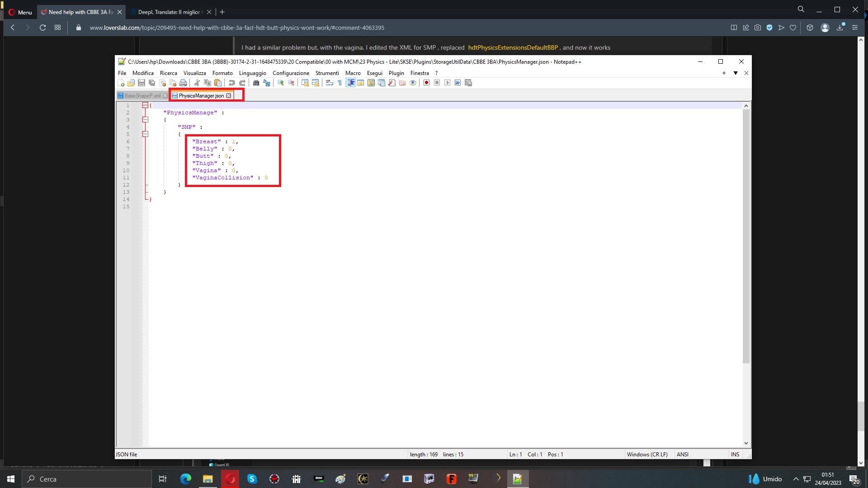Screen dimensions: 868x488
Task: Reload the page in Opera
Action: coord(42,28)
